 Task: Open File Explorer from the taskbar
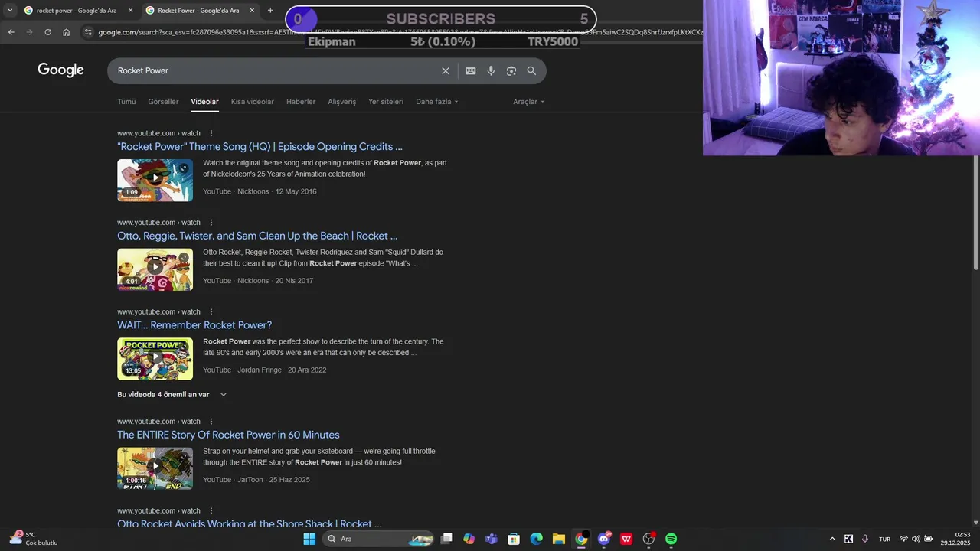(x=558, y=539)
